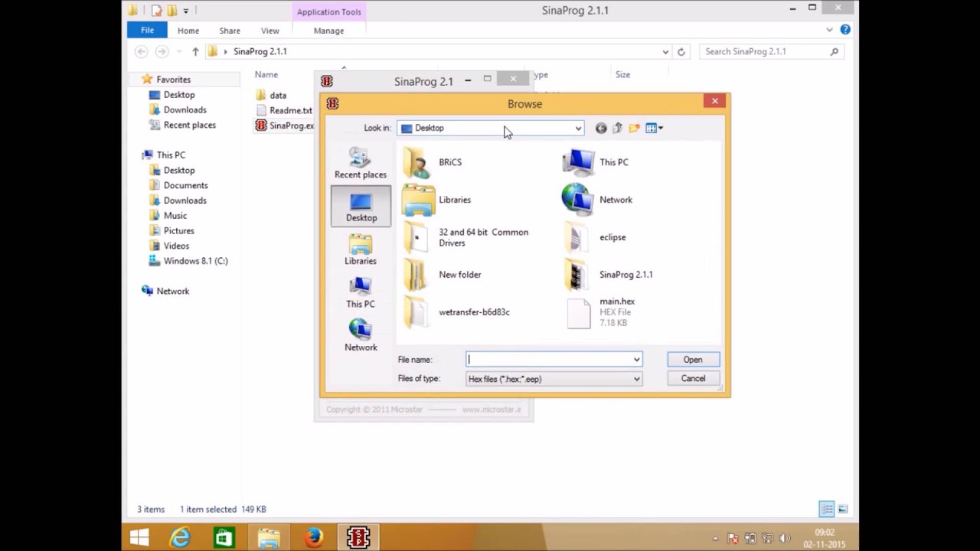This screenshot has height=551, width=980.
Task: Click Up One Level icon in Browse dialog
Action: click(x=618, y=129)
